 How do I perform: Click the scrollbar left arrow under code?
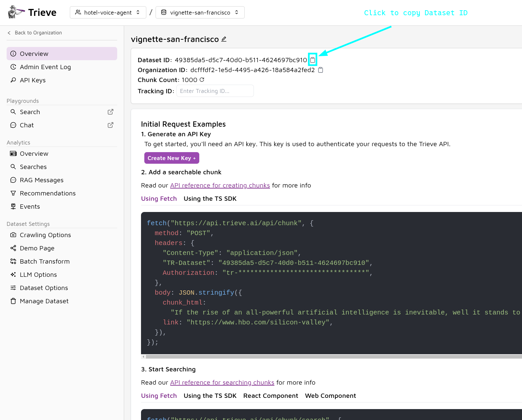click(143, 357)
